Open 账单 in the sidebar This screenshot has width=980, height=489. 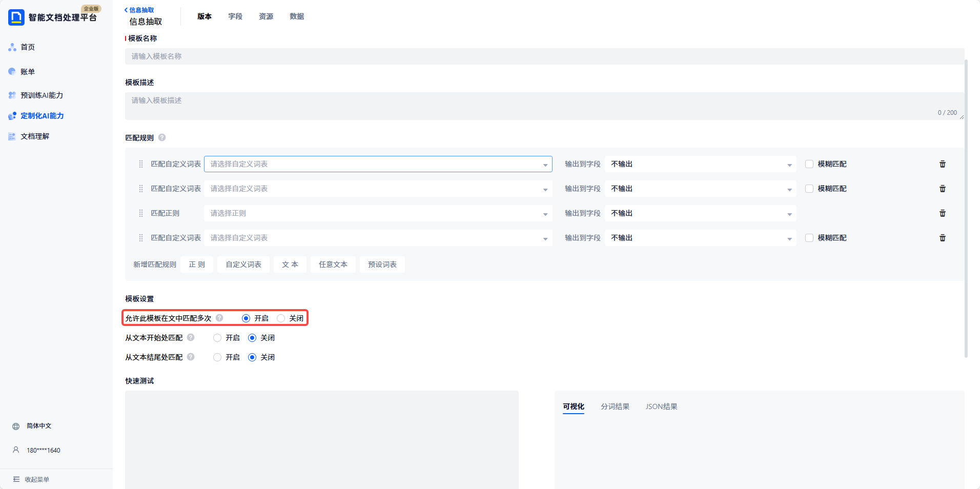tap(28, 72)
